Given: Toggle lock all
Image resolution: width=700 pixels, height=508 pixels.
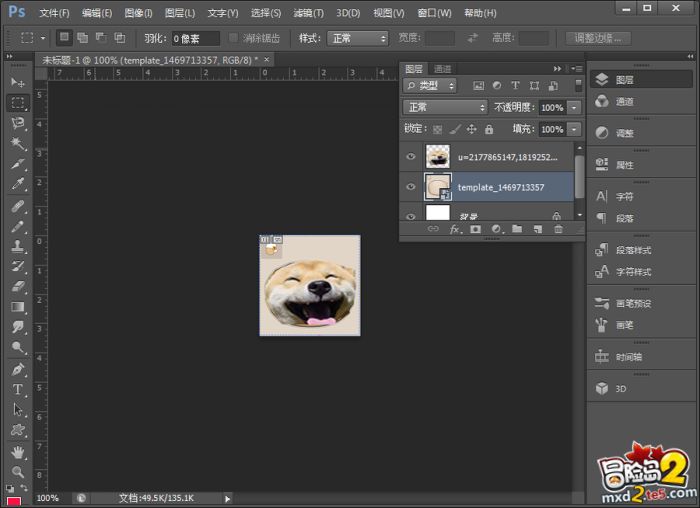Looking at the screenshot, I should [489, 129].
